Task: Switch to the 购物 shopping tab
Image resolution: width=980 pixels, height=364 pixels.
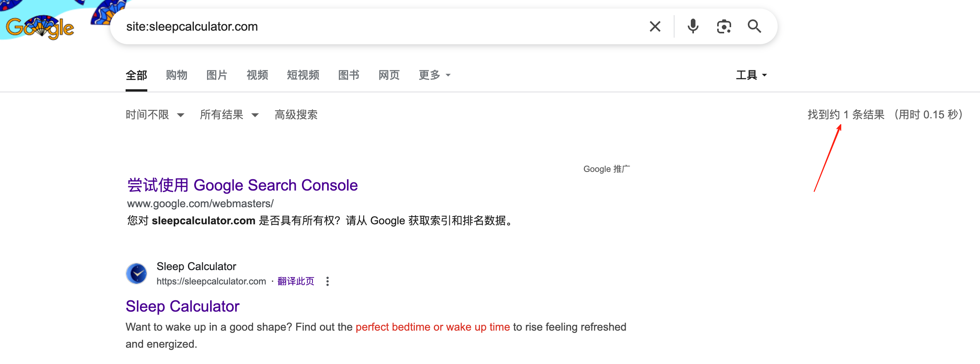Action: tap(176, 75)
